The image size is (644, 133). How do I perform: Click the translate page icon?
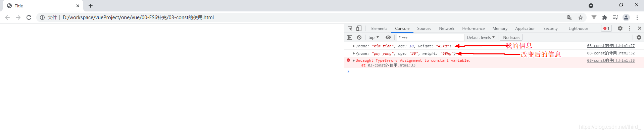tap(570, 17)
